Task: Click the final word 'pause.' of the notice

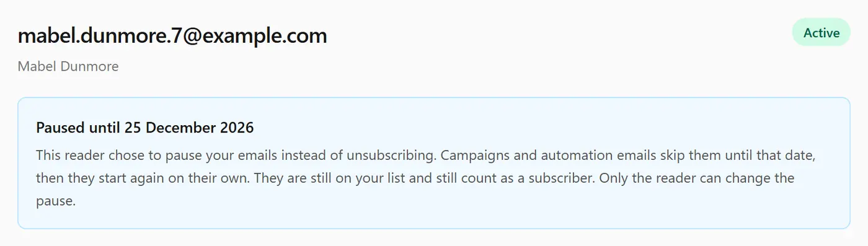Action: [x=56, y=201]
